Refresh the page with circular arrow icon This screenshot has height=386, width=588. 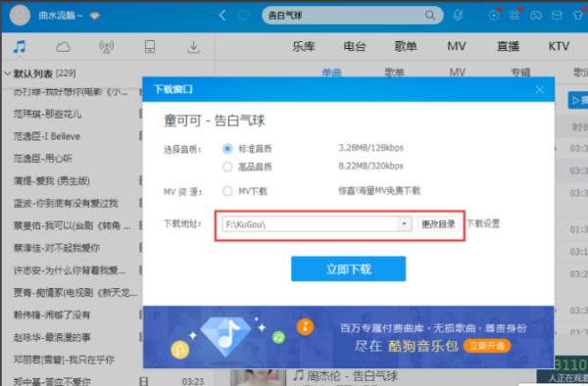pos(244,16)
